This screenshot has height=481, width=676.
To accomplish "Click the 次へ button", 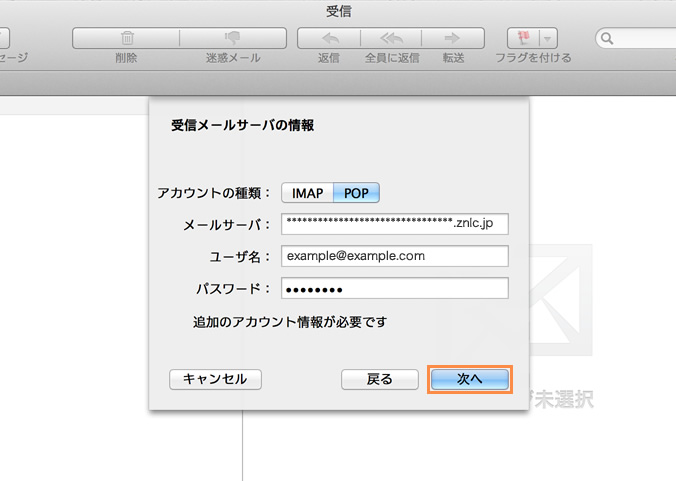I will point(469,379).
